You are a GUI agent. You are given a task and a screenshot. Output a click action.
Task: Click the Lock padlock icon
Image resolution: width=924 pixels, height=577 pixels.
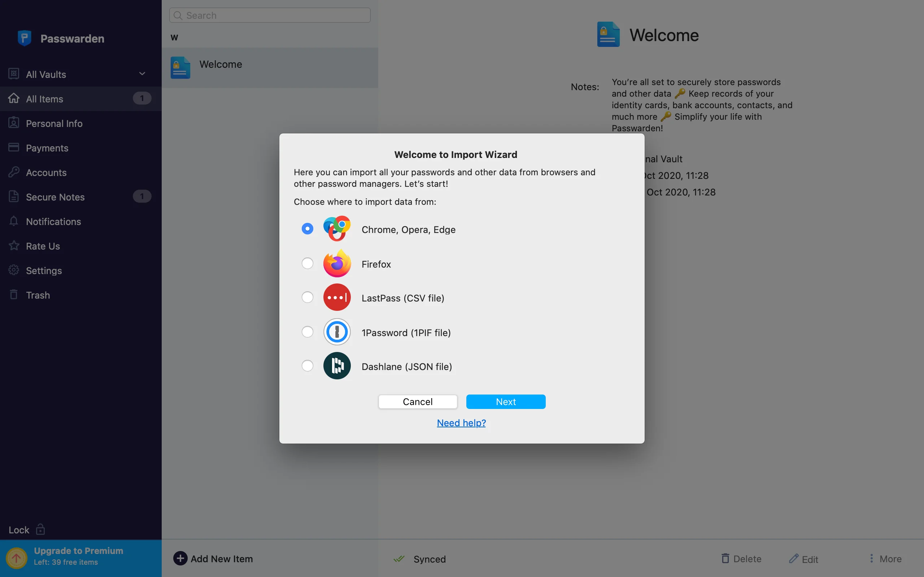40,529
